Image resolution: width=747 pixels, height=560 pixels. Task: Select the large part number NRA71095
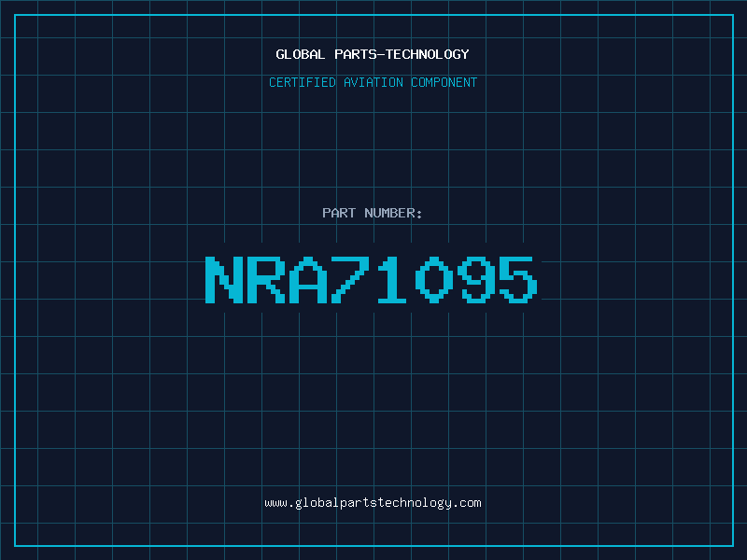373,280
